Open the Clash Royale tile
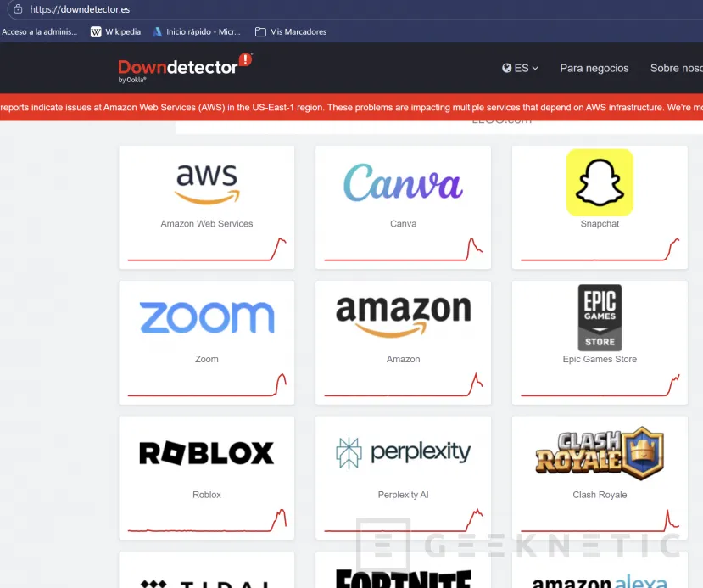This screenshot has width=703, height=588. click(600, 453)
